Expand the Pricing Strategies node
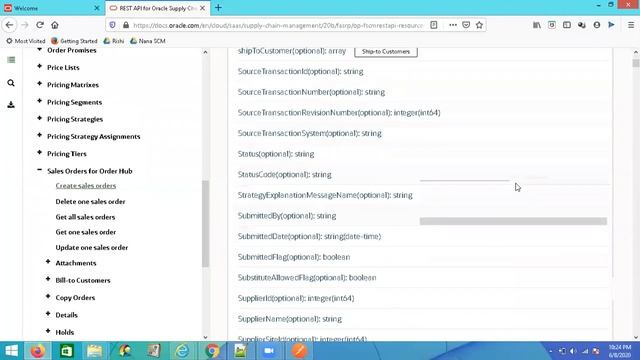The height and width of the screenshot is (360, 640). point(40,118)
